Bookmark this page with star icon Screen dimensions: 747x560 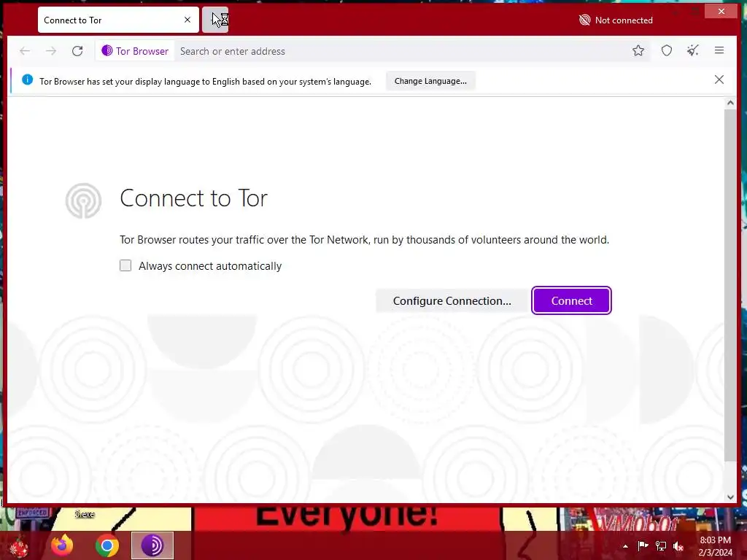[x=638, y=50]
